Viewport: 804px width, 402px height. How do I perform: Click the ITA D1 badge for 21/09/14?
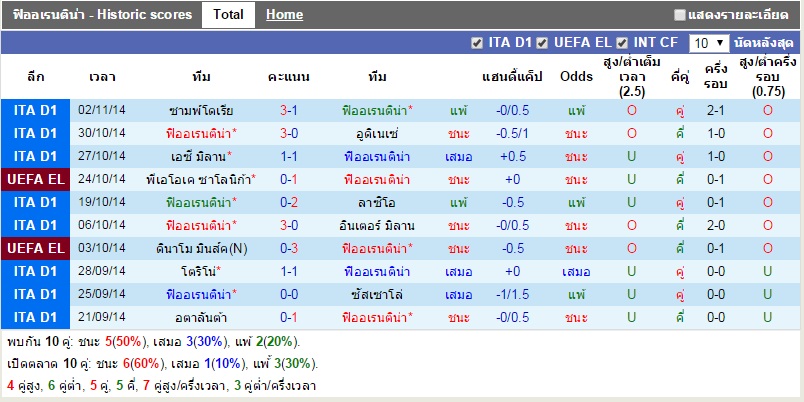[36, 317]
